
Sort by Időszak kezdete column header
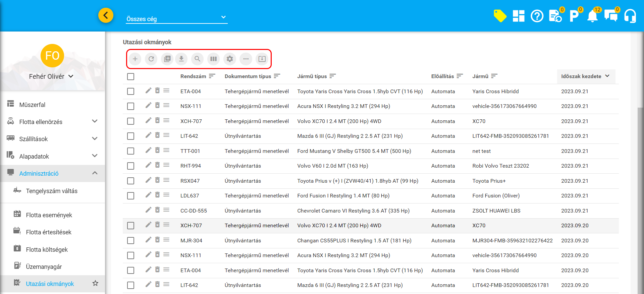581,76
